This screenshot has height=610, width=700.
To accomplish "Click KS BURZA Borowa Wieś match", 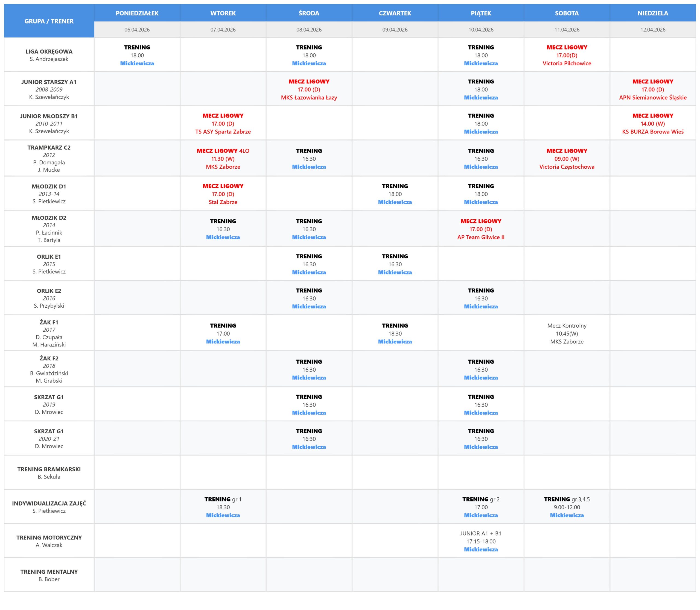I will [x=652, y=132].
